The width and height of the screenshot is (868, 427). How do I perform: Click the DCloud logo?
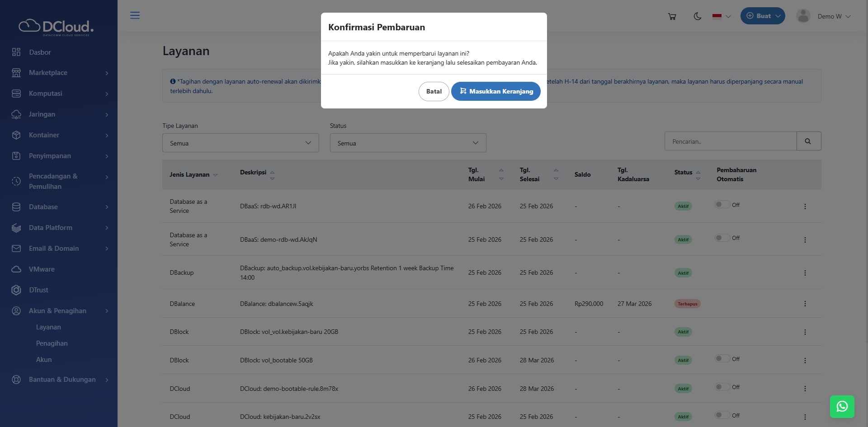coord(56,27)
